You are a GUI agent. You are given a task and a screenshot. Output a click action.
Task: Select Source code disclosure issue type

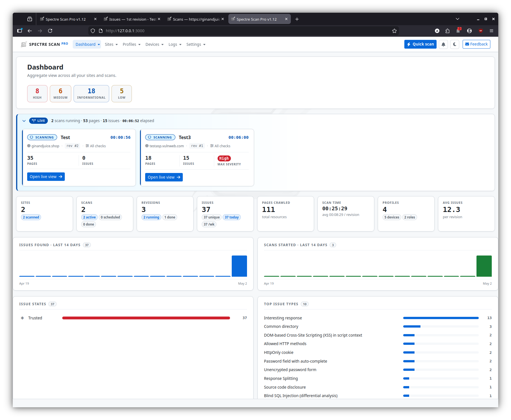(285, 387)
